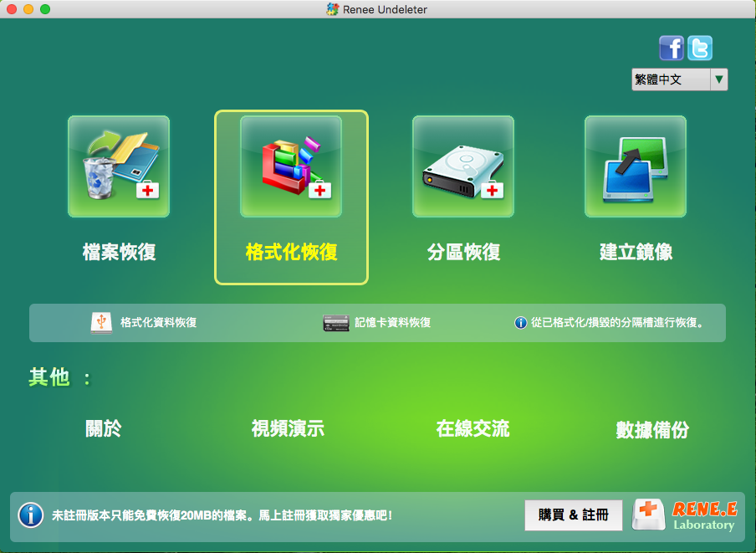Click the 記憶卡資料恢復 text
756x553 pixels.
tap(393, 323)
